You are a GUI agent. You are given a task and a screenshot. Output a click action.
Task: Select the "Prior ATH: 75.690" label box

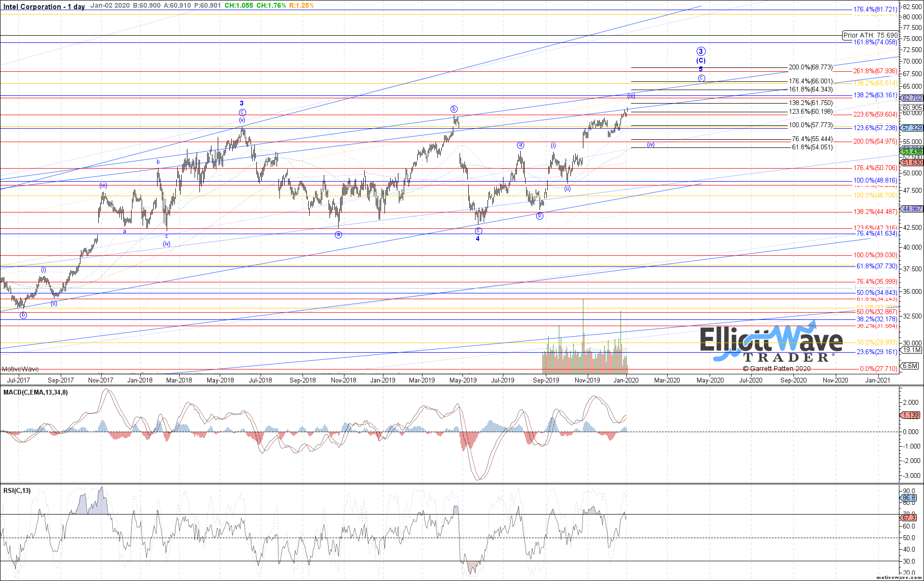point(871,35)
